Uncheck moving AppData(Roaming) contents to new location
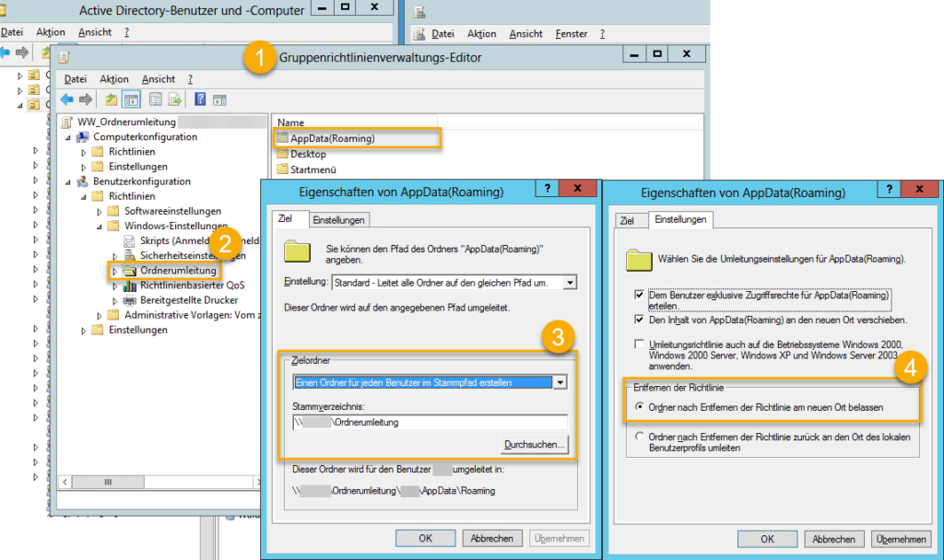This screenshot has height=560, width=944. pyautogui.click(x=640, y=320)
